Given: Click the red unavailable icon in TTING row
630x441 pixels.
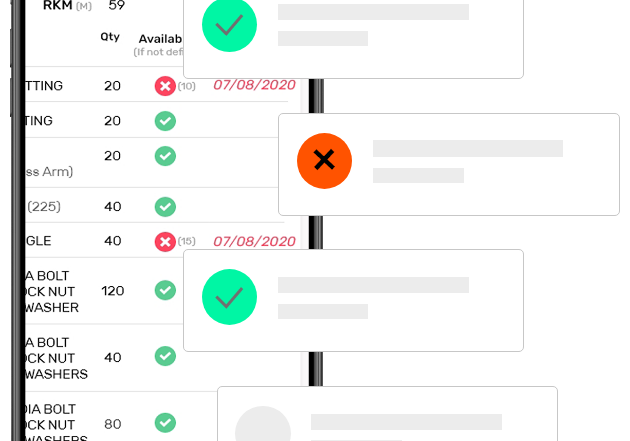Looking at the screenshot, I should [165, 86].
